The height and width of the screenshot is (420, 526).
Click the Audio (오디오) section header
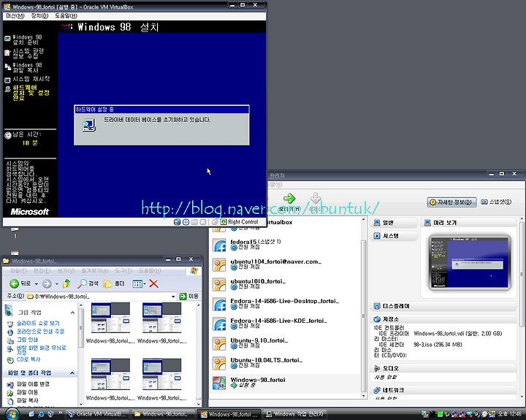443,368
